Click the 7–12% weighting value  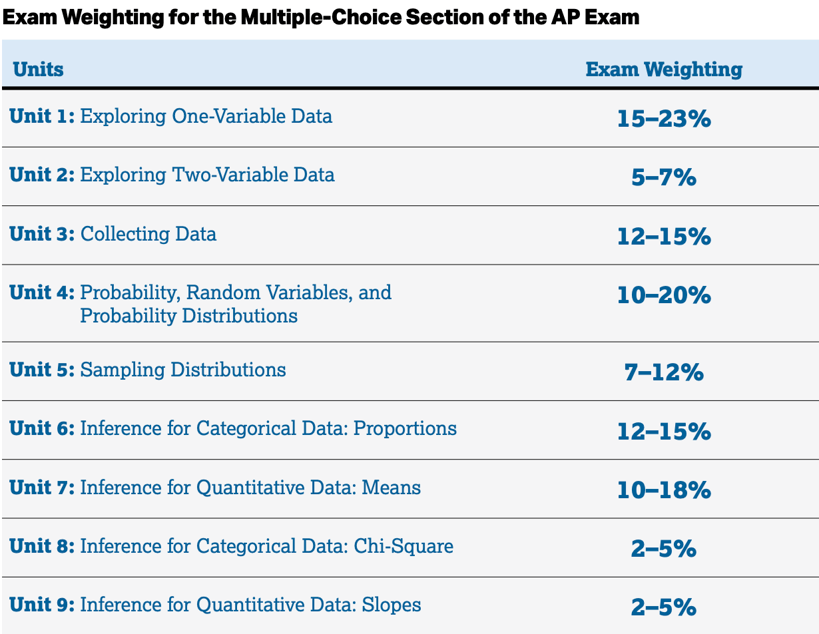click(x=664, y=372)
